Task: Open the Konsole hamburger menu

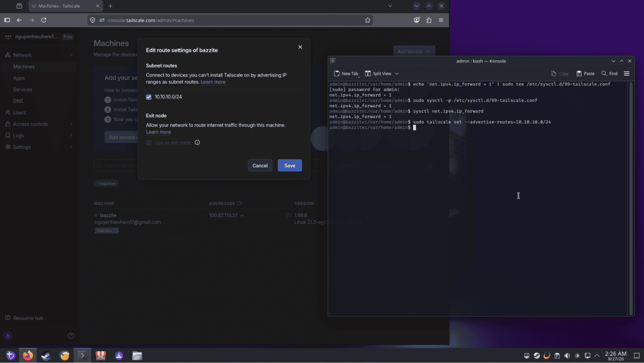Action: click(x=627, y=74)
